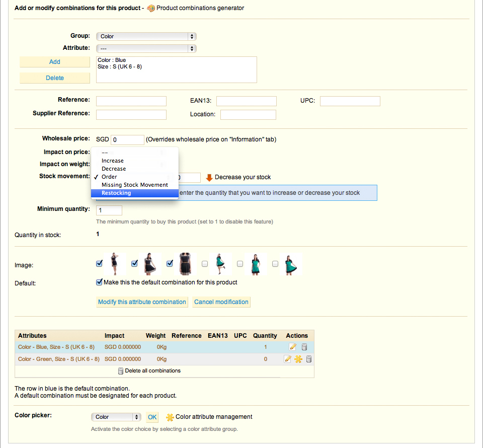Click the Supplier Reference input field
Viewport: 483px width, 448px height.
point(131,115)
